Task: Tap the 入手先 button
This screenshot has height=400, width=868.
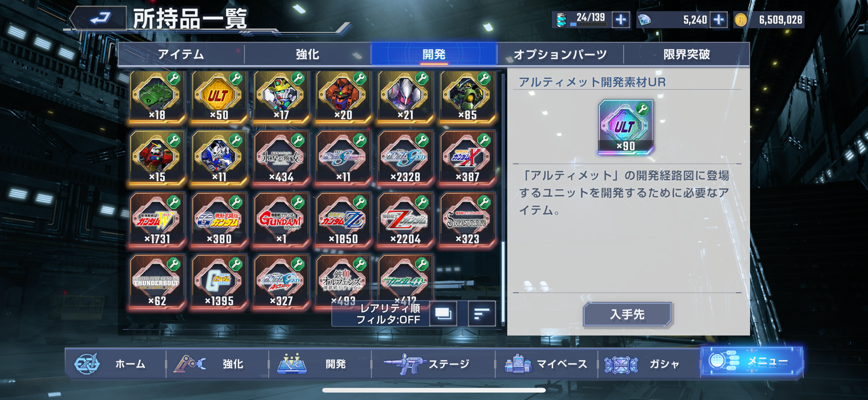Action: point(627,314)
